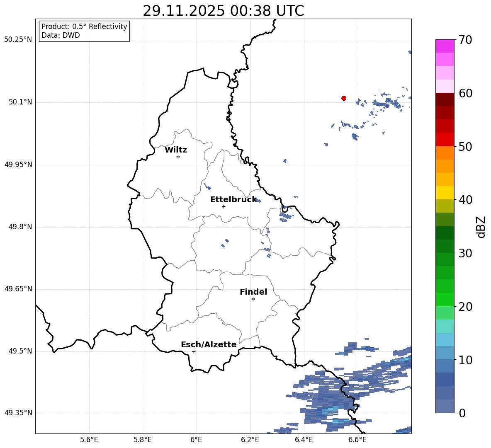The width and height of the screenshot is (491, 448).
Task: Click the Ettelbruck city label
Action: point(233,200)
